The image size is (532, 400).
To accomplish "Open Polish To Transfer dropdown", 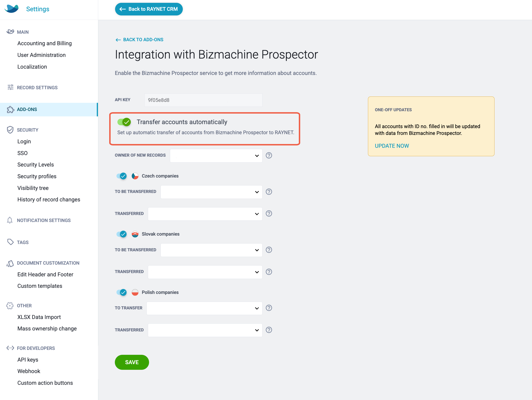I will click(204, 308).
